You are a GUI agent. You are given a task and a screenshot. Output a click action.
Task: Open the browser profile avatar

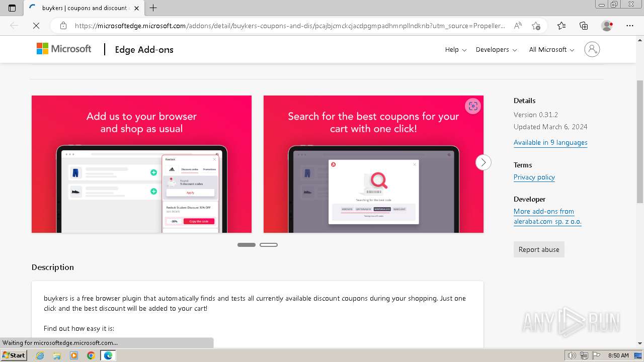(607, 26)
